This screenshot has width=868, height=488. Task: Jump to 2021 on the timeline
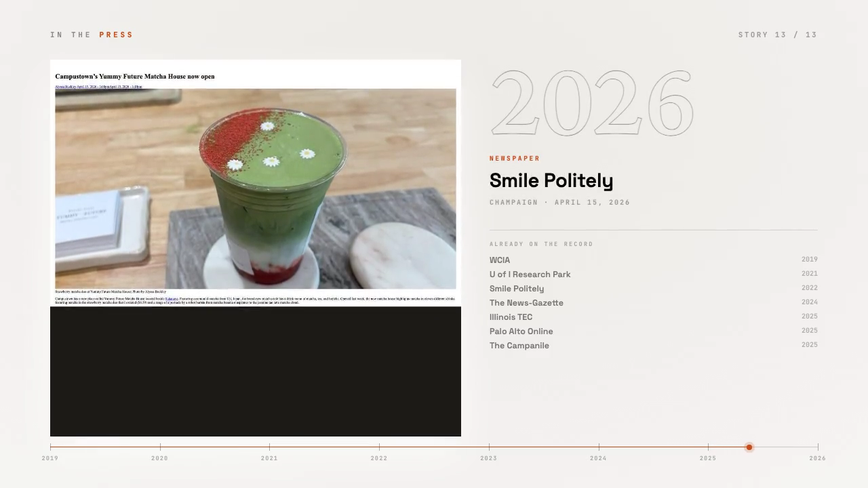click(269, 458)
